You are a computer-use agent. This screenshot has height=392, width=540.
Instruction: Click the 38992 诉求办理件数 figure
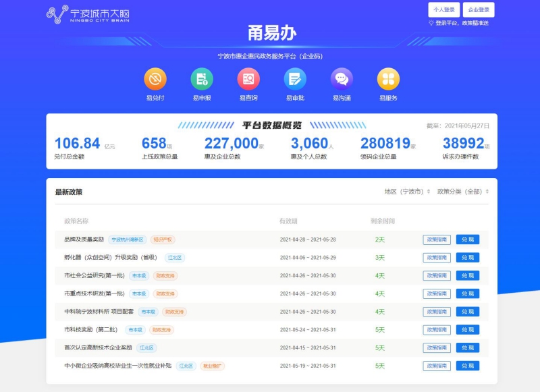464,144
